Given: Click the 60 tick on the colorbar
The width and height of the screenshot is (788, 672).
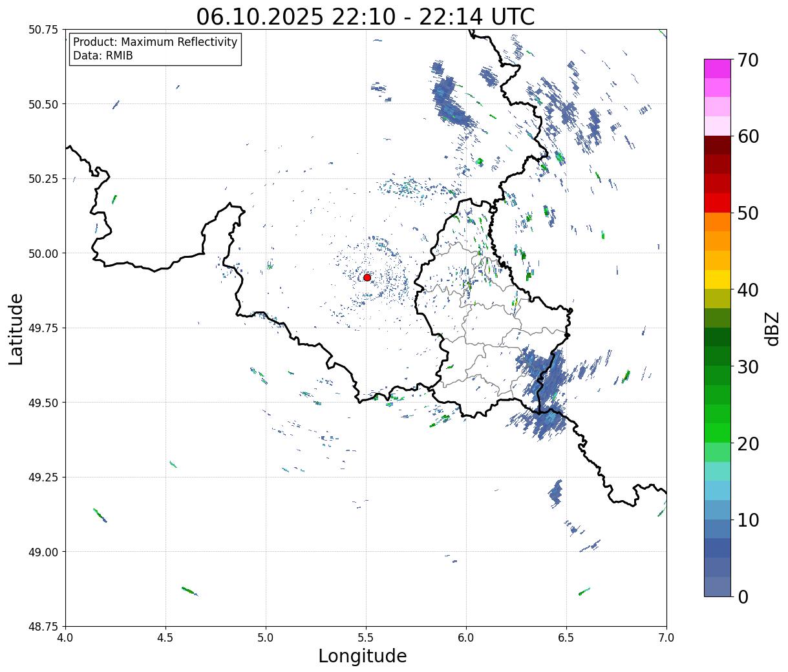Looking at the screenshot, I should [747, 136].
